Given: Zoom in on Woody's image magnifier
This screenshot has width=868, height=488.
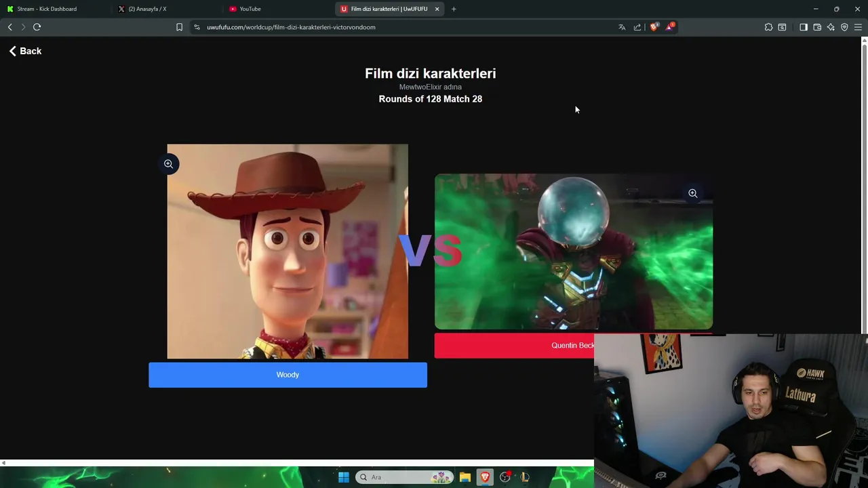Looking at the screenshot, I should [x=169, y=164].
